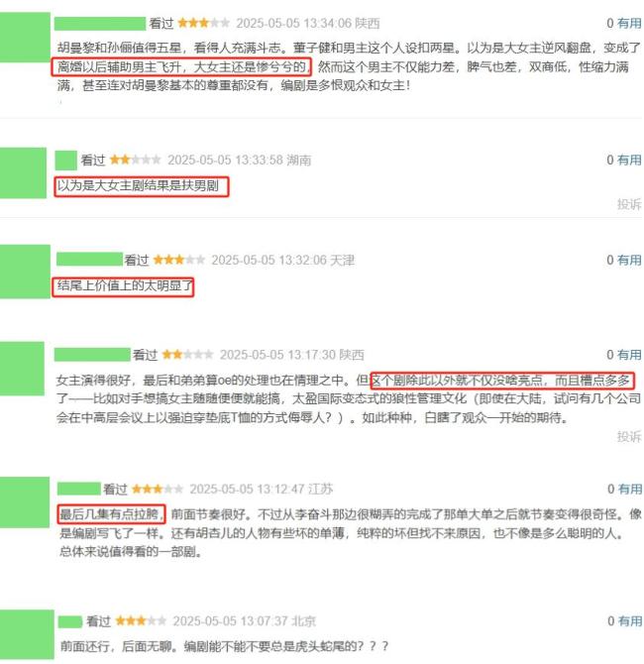644x664 pixels.
Task: Click the star rating on the Beijing review
Action: 141,621
